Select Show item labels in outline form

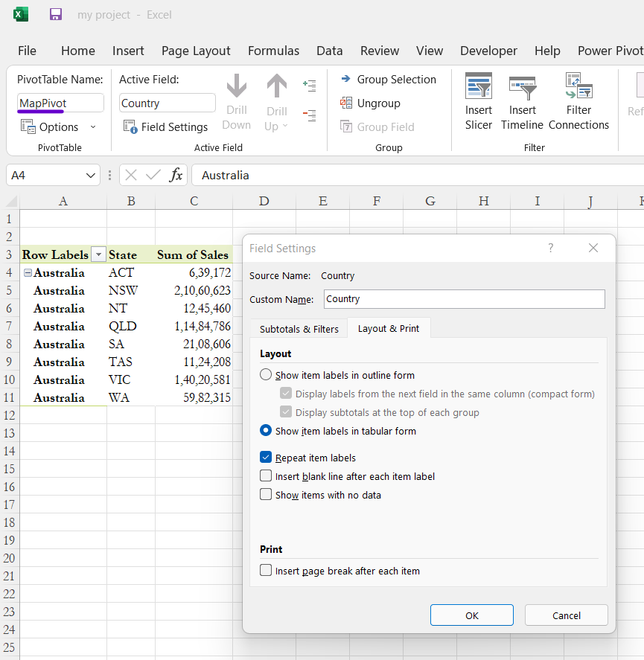tap(265, 375)
